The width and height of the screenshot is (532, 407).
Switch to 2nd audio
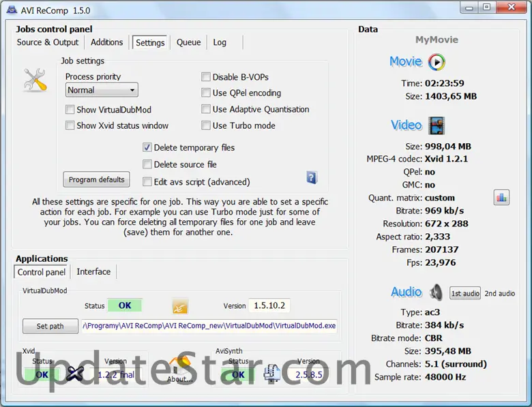click(x=500, y=293)
